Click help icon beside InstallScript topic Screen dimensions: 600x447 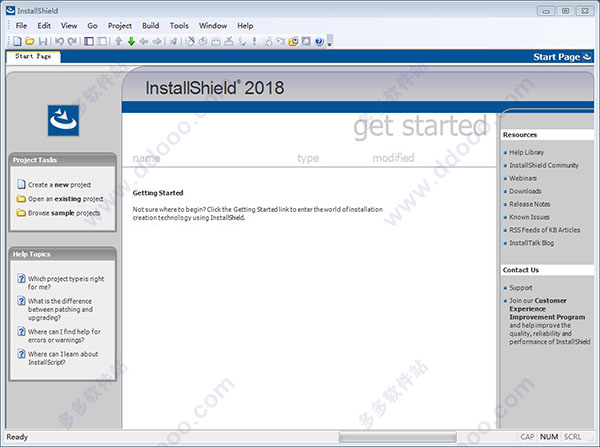click(x=22, y=354)
